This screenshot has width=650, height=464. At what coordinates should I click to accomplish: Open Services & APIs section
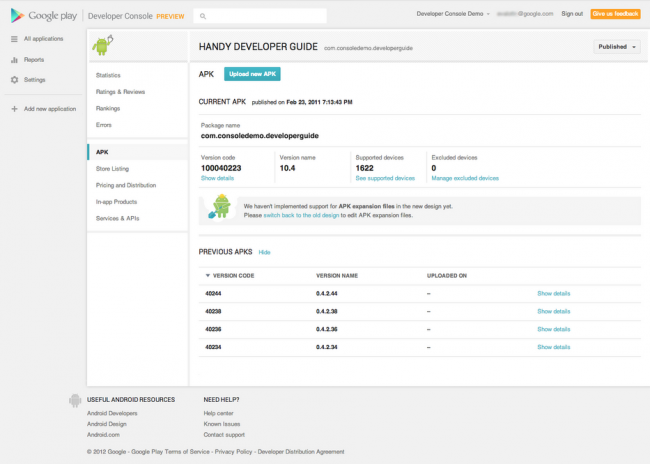(118, 219)
